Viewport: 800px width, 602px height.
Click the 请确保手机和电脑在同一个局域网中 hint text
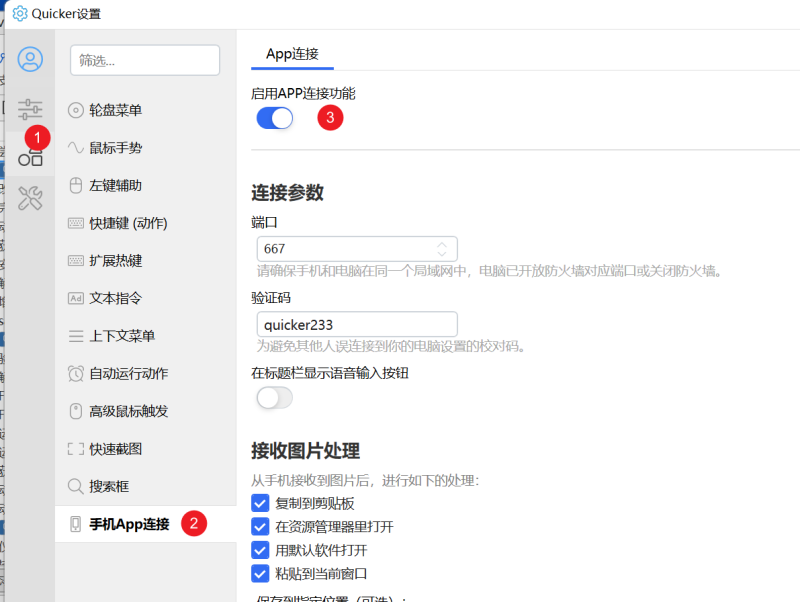click(489, 271)
